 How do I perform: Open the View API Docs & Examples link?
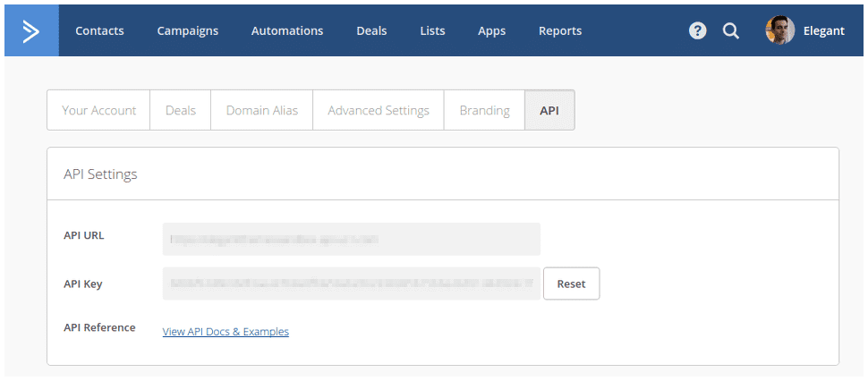click(x=226, y=332)
